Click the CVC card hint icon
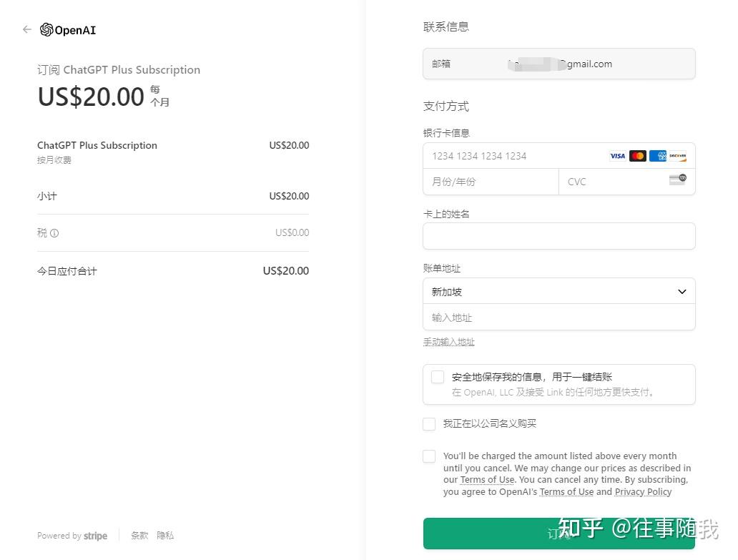 pyautogui.click(x=676, y=180)
